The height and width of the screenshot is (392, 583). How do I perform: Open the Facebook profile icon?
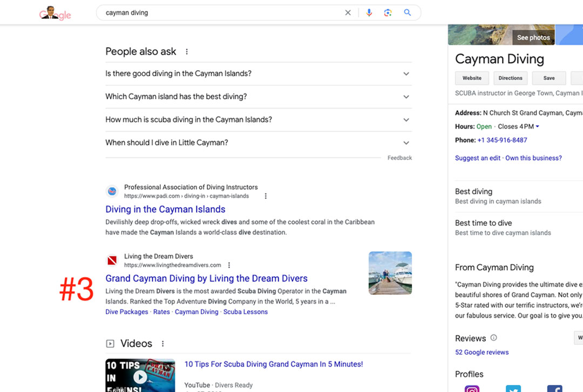click(554, 389)
